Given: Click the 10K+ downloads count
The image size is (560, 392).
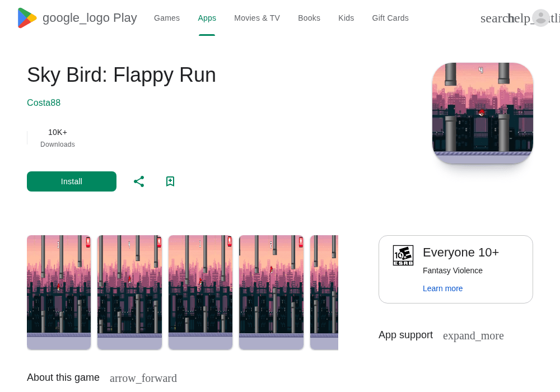Looking at the screenshot, I should (x=58, y=133).
